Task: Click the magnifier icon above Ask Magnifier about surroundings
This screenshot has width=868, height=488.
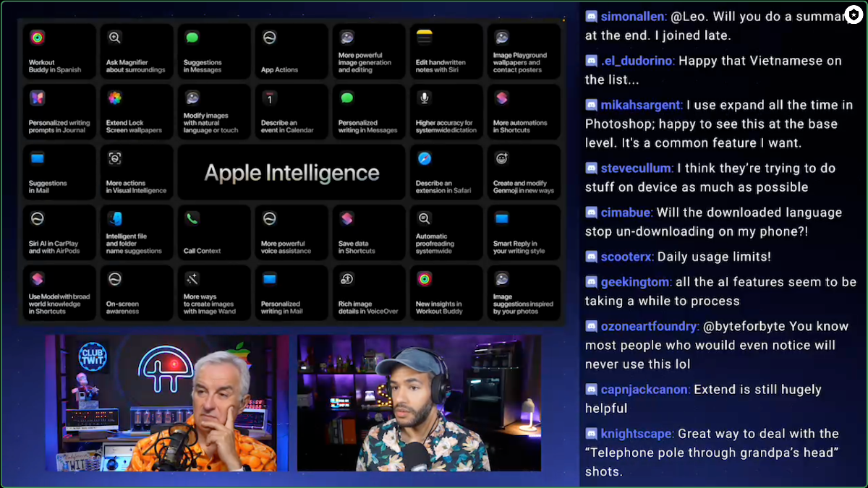Action: click(x=114, y=38)
